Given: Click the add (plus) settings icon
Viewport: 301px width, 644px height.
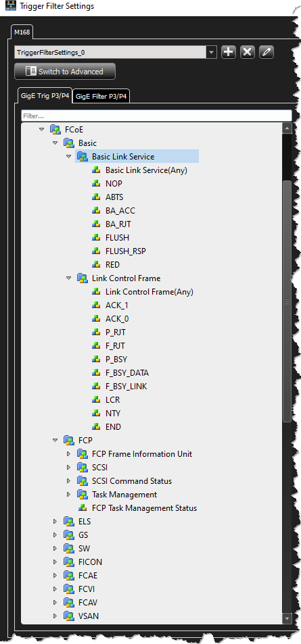Looking at the screenshot, I should coord(229,52).
